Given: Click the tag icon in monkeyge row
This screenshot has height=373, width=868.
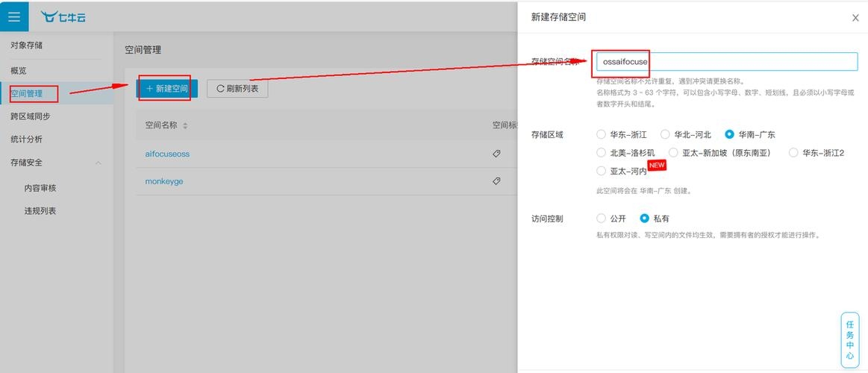Looking at the screenshot, I should pos(496,181).
